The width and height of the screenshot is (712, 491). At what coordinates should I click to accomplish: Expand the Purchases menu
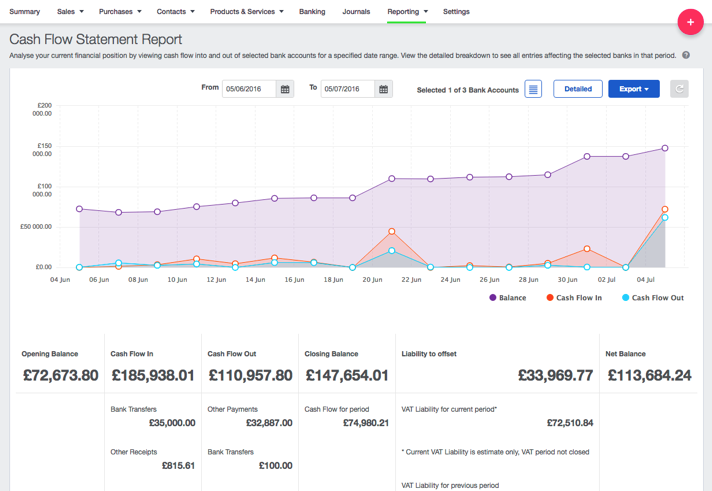pos(120,12)
